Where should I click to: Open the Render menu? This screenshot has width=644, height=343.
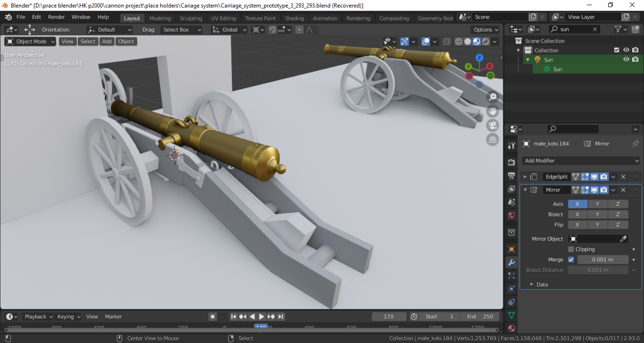pyautogui.click(x=56, y=17)
